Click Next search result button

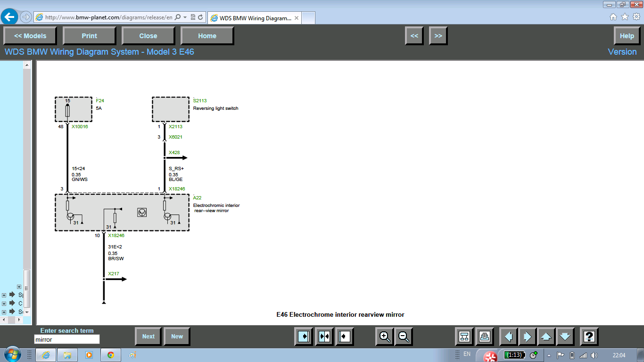[148, 337]
